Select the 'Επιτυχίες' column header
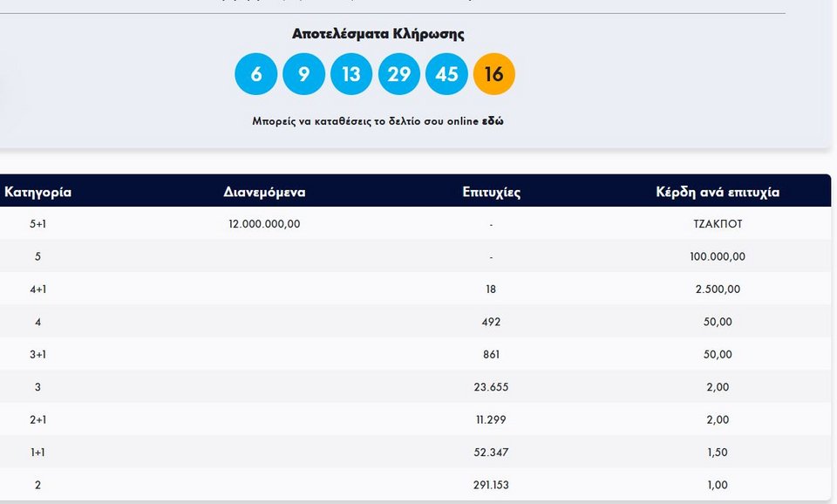This screenshot has height=504, width=837. click(x=491, y=192)
